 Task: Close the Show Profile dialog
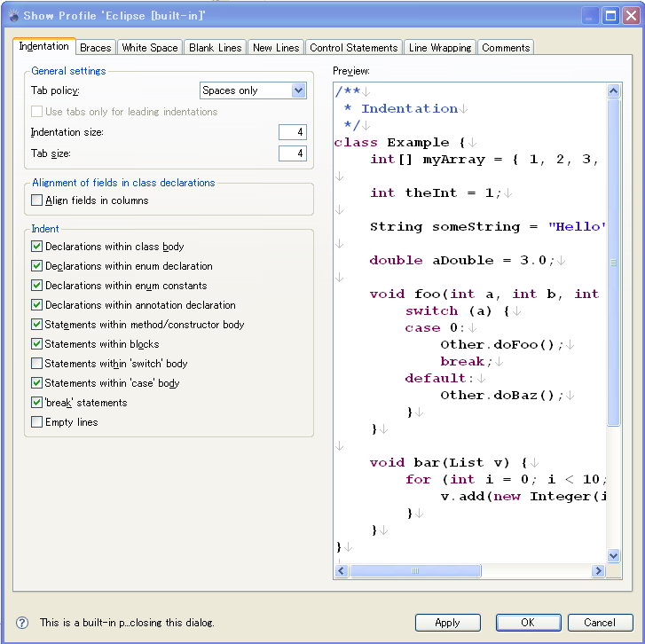(631, 16)
